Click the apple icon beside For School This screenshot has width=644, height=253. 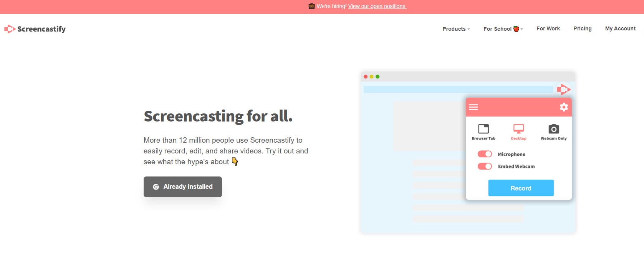516,28
